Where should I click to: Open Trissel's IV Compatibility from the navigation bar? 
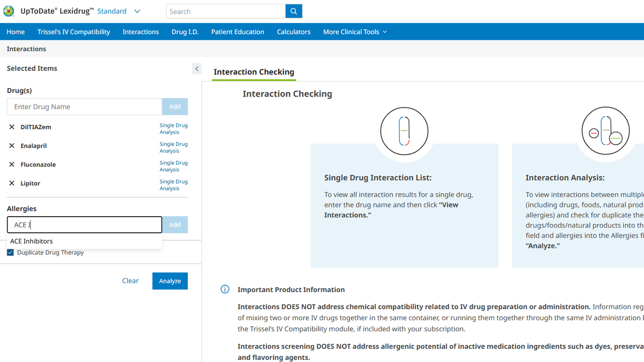click(x=73, y=32)
